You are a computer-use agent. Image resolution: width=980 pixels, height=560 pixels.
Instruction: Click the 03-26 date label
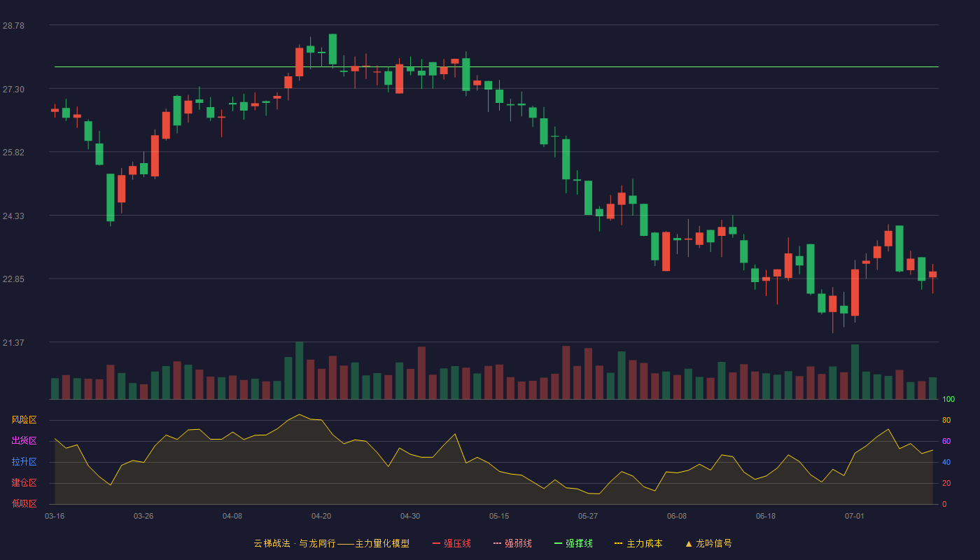click(143, 516)
